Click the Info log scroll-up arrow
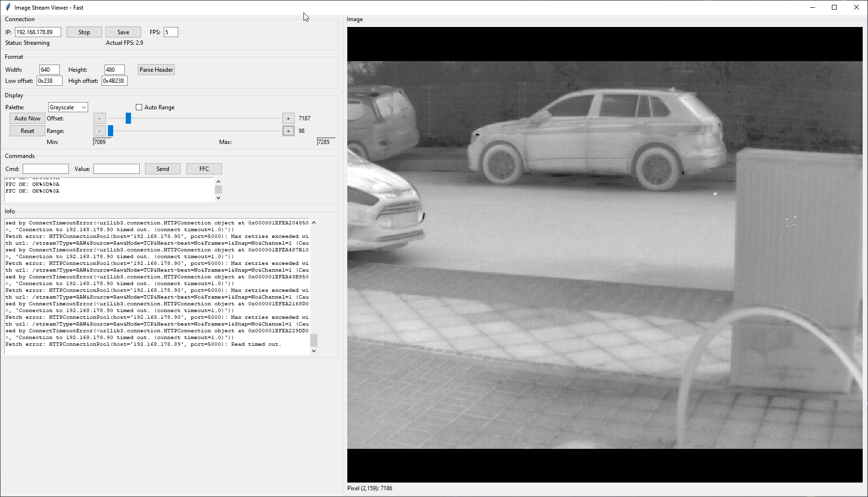Viewport: 868px width, 497px height. (x=314, y=222)
